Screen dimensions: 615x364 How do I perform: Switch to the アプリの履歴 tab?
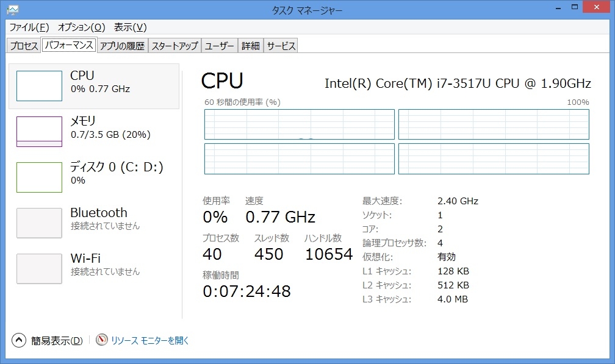tap(122, 46)
